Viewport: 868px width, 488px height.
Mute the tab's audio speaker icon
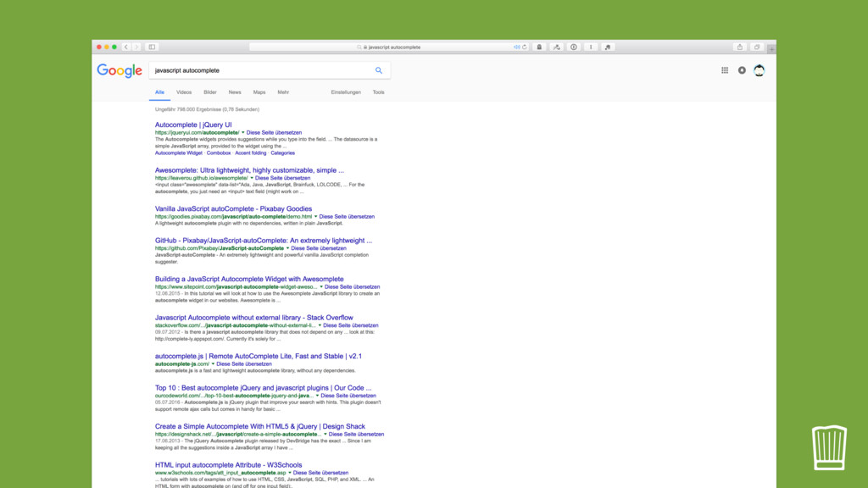click(x=516, y=47)
